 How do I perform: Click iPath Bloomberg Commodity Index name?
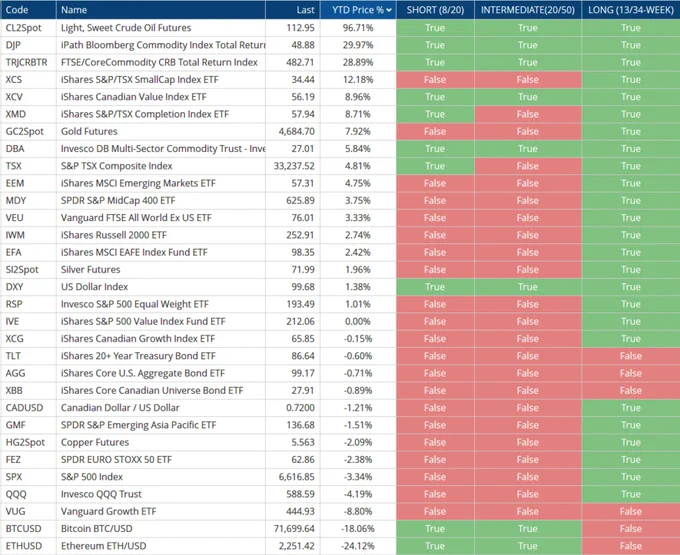[163, 45]
